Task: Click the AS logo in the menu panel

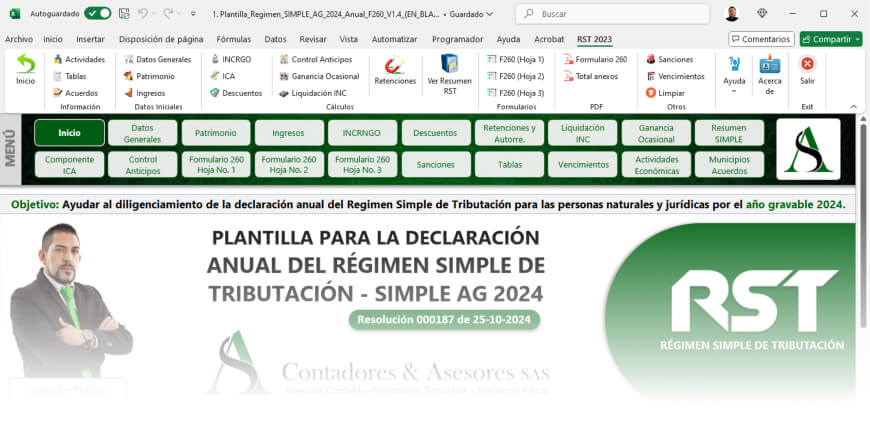Action: click(x=808, y=149)
